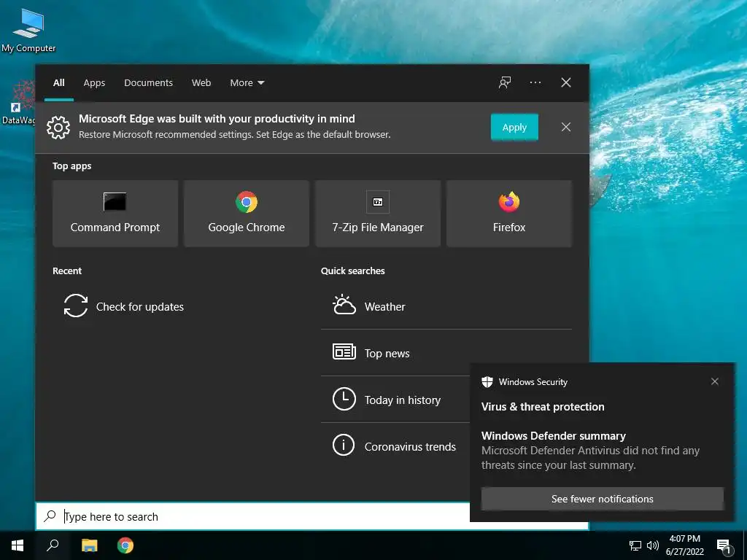Click the gear icon in the Edge banner
Screen dimensions: 747x560
[58, 127]
